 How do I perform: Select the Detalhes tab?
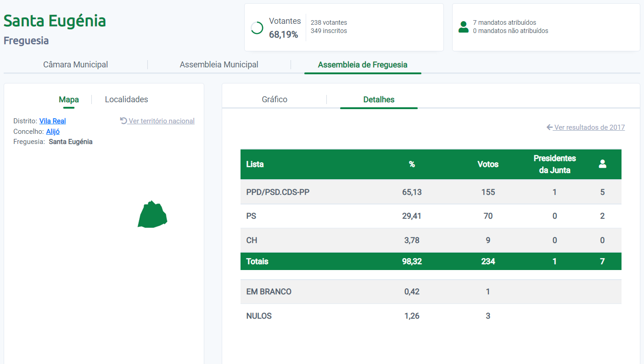[x=379, y=99]
